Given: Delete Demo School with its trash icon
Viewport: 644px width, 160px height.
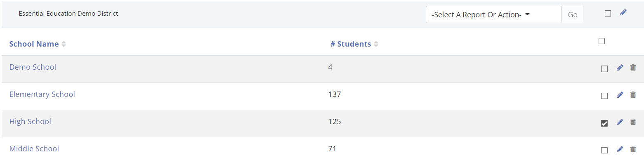Looking at the screenshot, I should pyautogui.click(x=633, y=68).
